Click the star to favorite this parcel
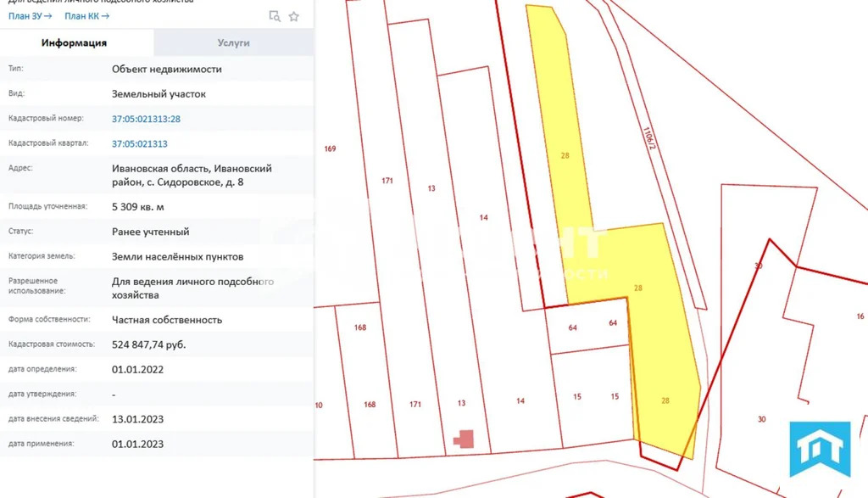This screenshot has height=498, width=868. [293, 15]
